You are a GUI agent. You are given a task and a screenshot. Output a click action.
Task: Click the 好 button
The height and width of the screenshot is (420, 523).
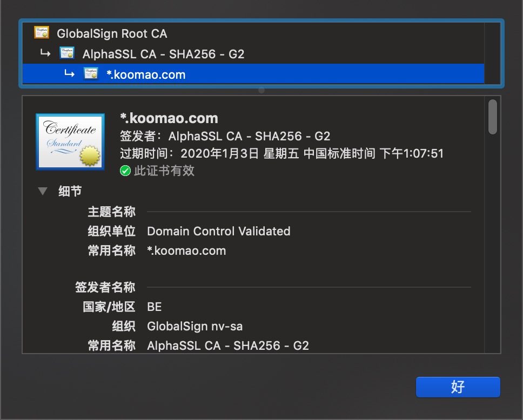(x=458, y=387)
